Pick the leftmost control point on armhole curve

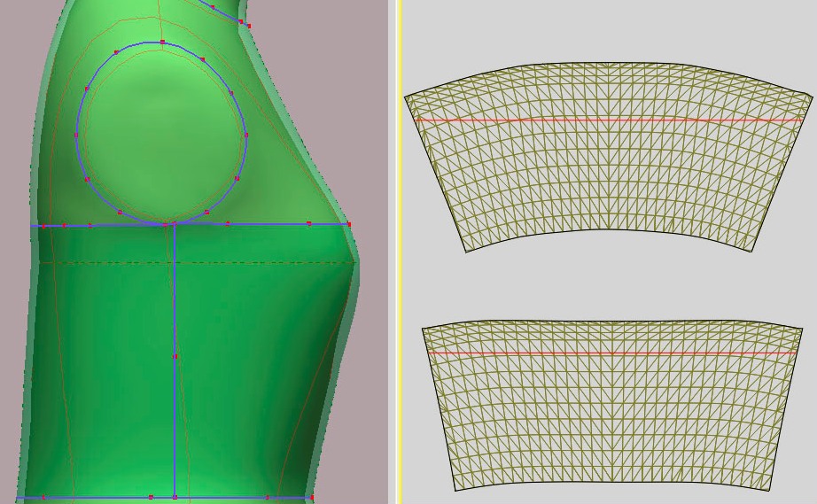tap(76, 136)
